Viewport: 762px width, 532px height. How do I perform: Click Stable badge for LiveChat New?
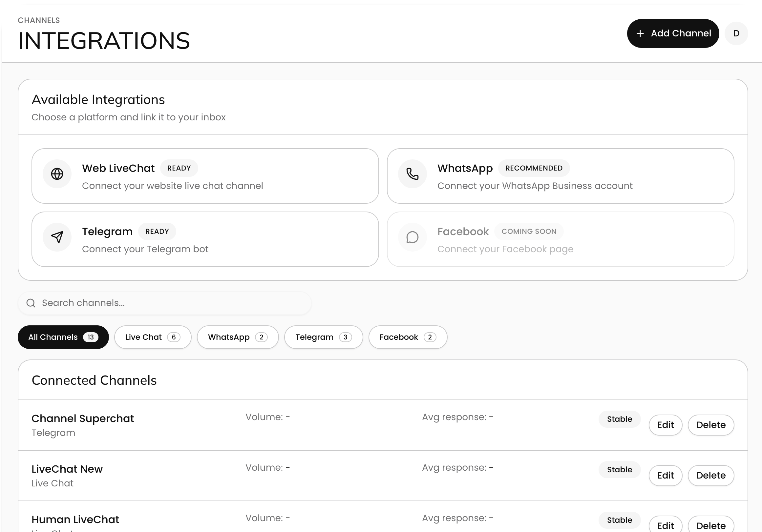click(x=619, y=469)
